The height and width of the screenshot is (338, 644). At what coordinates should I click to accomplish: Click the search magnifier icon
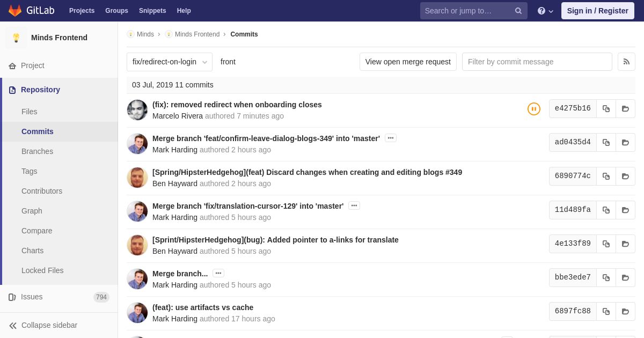518,11
